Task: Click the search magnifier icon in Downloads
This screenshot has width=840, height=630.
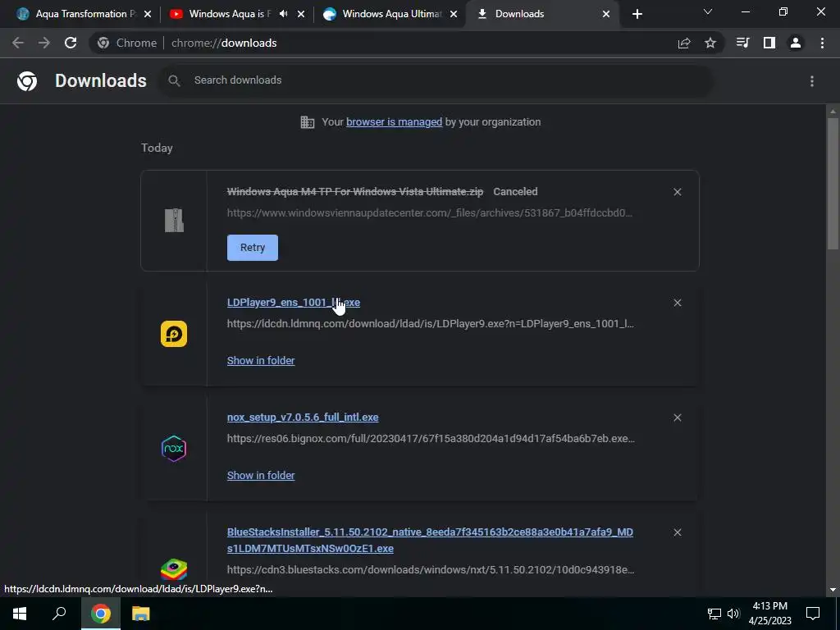Action: click(174, 80)
